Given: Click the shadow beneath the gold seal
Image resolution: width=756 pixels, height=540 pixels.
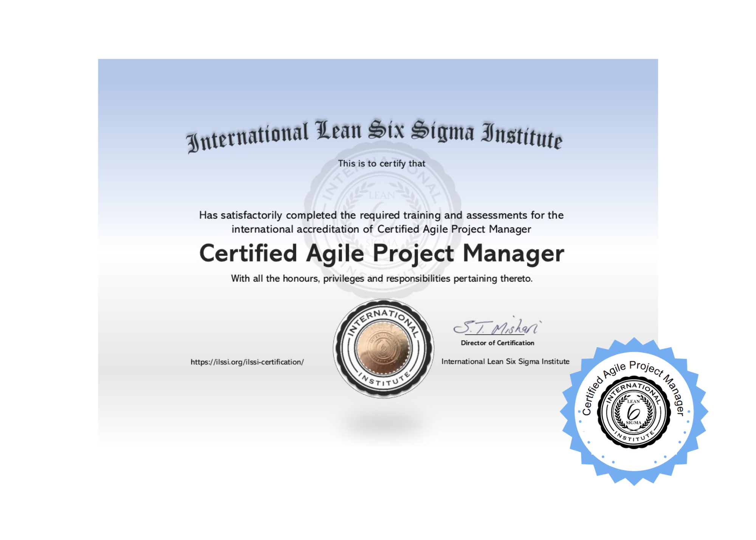Looking at the screenshot, I should (383, 422).
